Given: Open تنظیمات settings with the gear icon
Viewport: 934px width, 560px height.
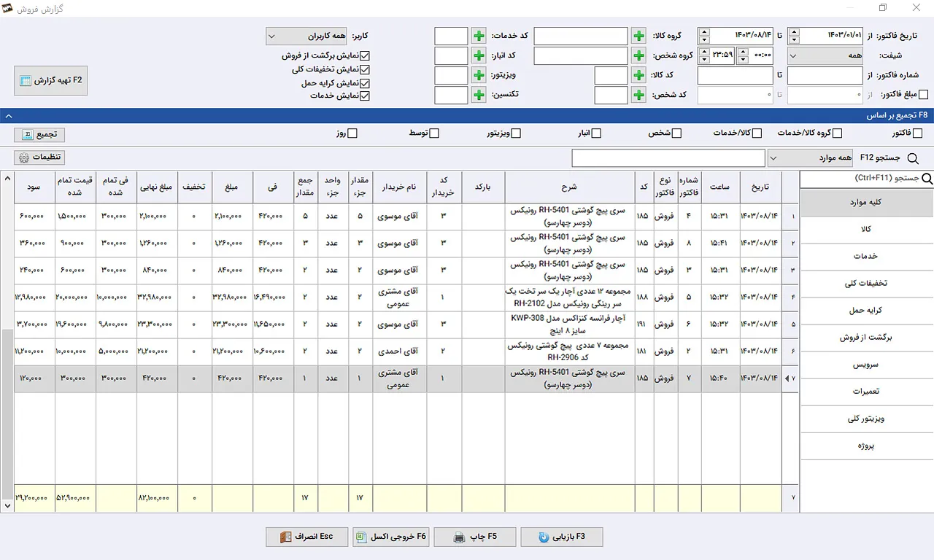Looking at the screenshot, I should 39,157.
